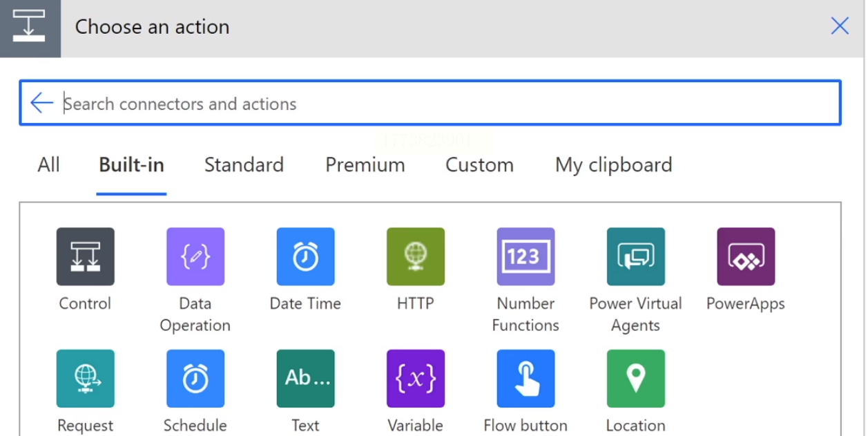Select the purple PowerApps connector
This screenshot has height=436, width=868.
(746, 257)
